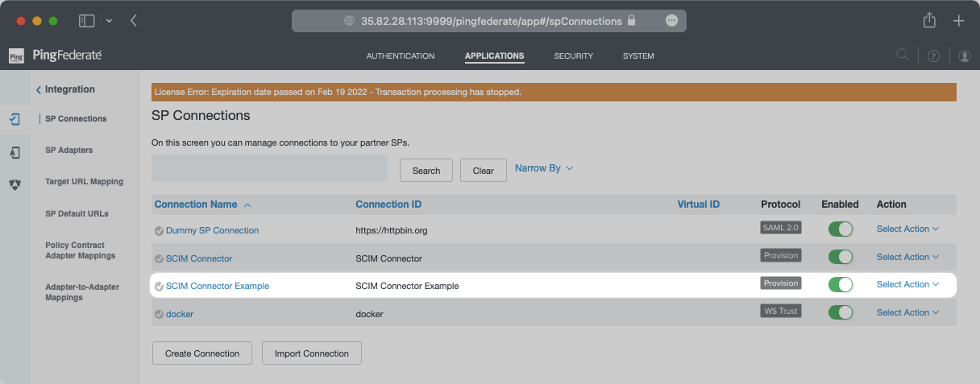Select the second left sidebar rail icon

[15, 152]
